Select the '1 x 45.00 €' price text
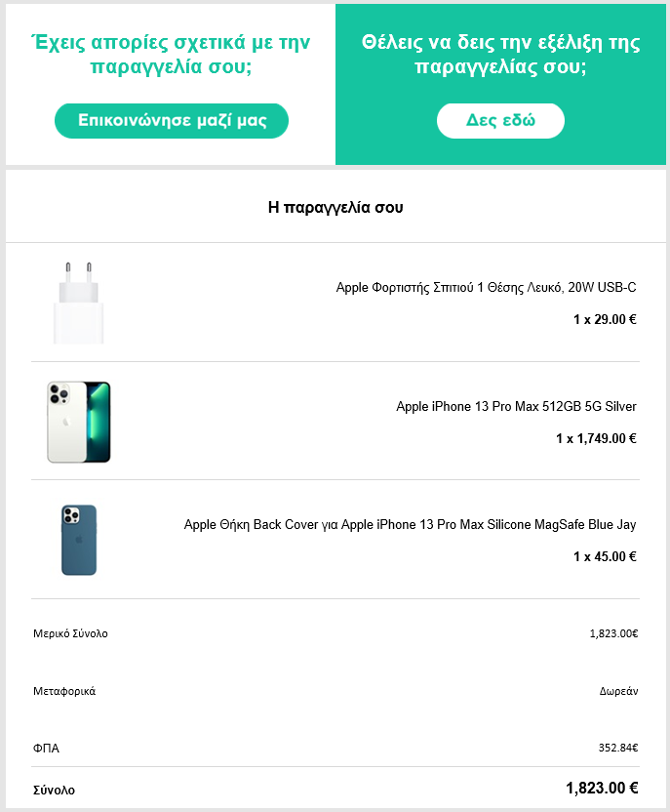Image resolution: width=670 pixels, height=812 pixels. [x=605, y=556]
